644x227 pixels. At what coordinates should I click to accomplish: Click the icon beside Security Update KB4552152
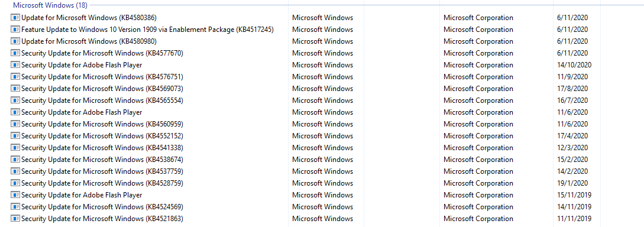pyautogui.click(x=15, y=136)
